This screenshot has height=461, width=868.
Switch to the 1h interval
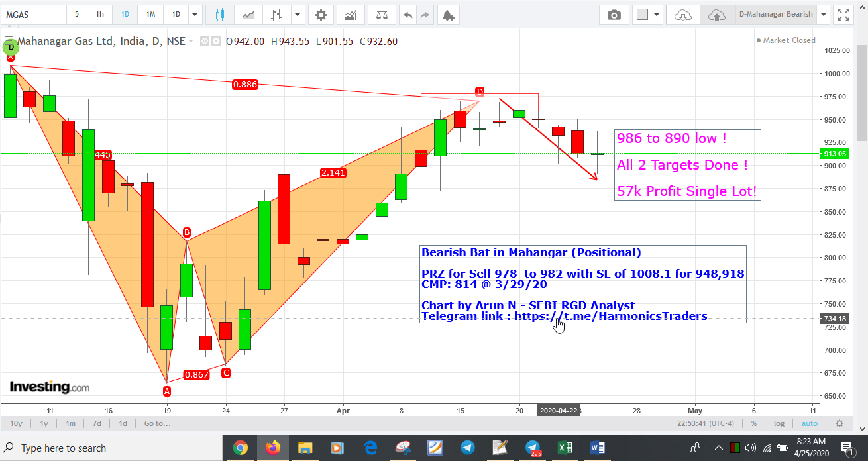coord(99,14)
